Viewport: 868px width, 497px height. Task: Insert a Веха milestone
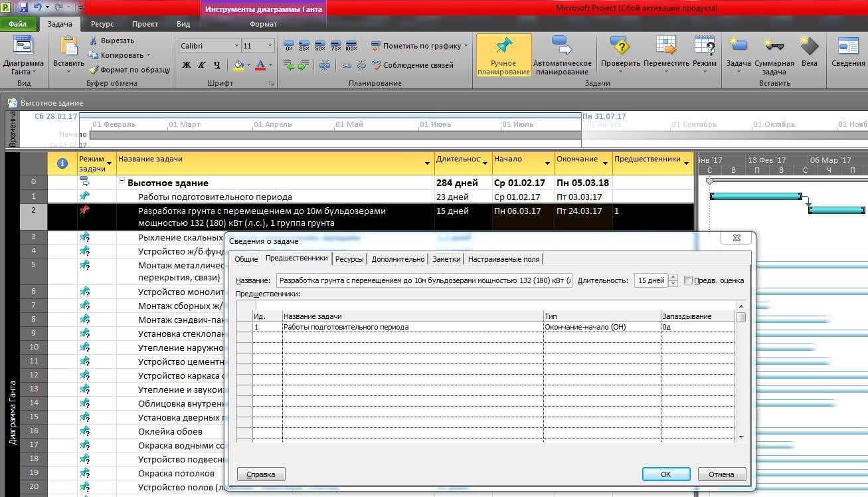point(809,52)
